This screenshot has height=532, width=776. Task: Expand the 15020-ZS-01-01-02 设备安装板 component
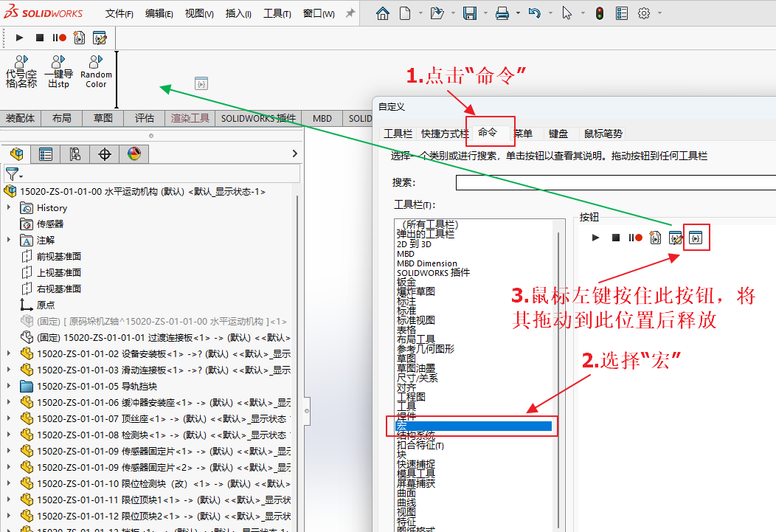[x=9, y=353]
